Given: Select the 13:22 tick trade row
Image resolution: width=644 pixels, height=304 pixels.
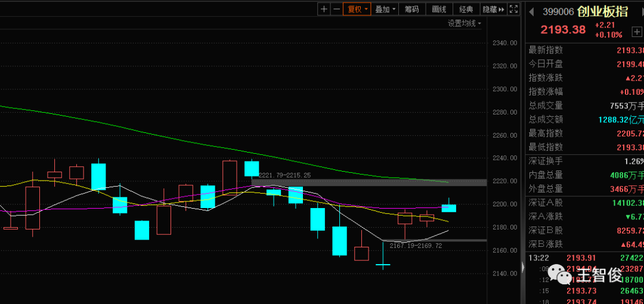Looking at the screenshot, I should point(586,258).
